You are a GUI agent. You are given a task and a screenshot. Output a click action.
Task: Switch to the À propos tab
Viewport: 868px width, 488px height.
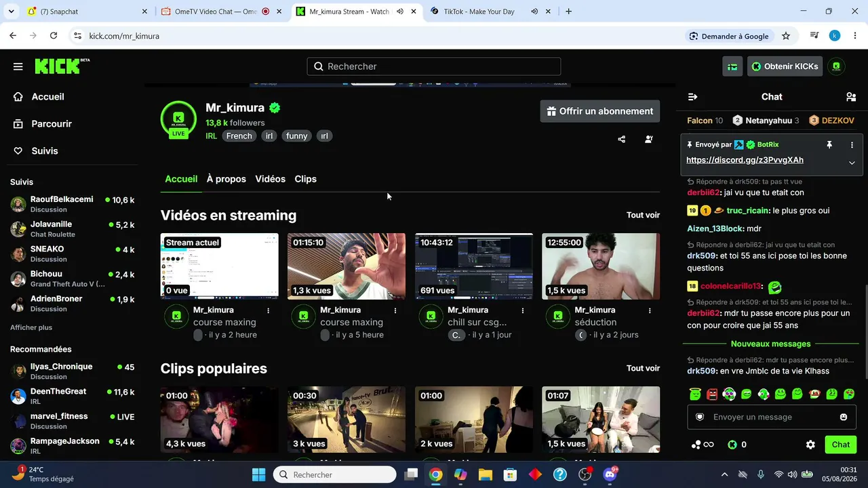pyautogui.click(x=226, y=179)
